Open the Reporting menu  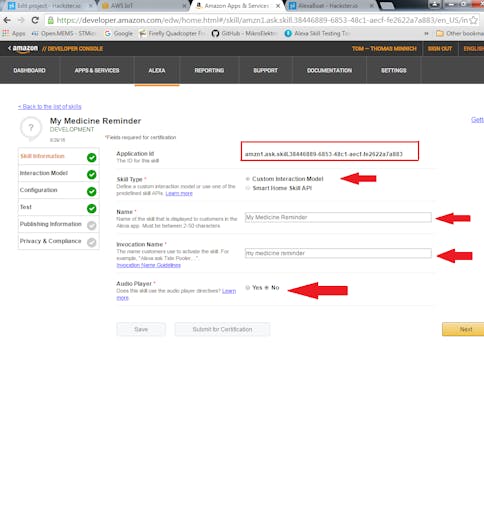pos(209,70)
